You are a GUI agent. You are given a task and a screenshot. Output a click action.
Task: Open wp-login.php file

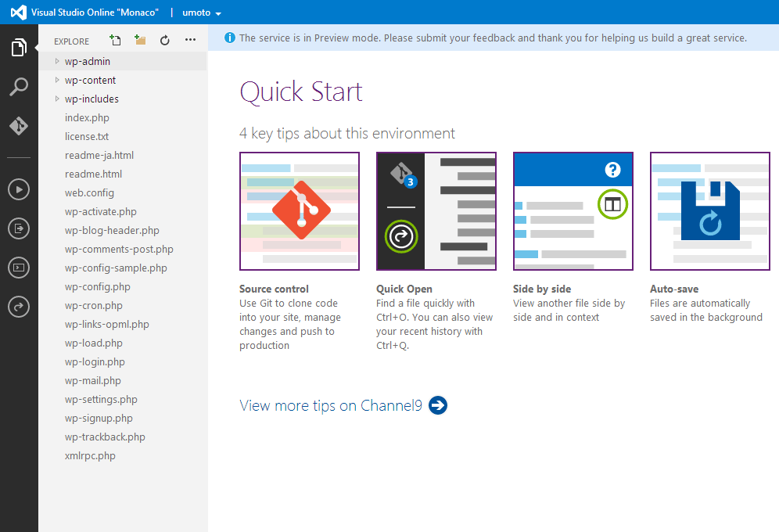[95, 362]
